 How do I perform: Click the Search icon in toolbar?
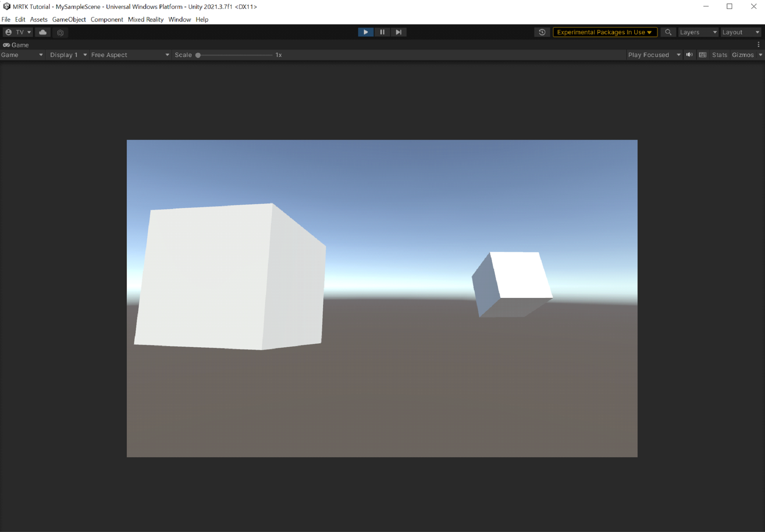[668, 32]
